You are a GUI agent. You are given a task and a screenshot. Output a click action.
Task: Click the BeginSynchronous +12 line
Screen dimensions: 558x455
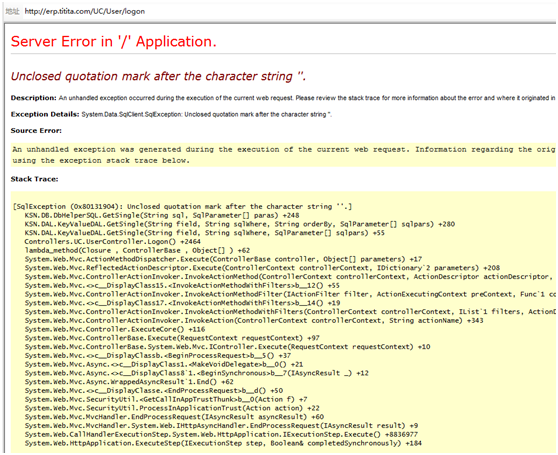coord(197,373)
